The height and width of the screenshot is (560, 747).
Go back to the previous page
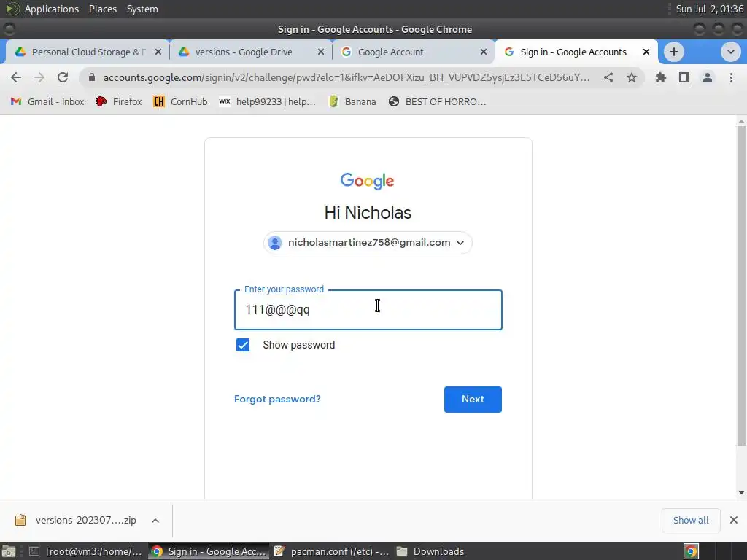[16, 77]
